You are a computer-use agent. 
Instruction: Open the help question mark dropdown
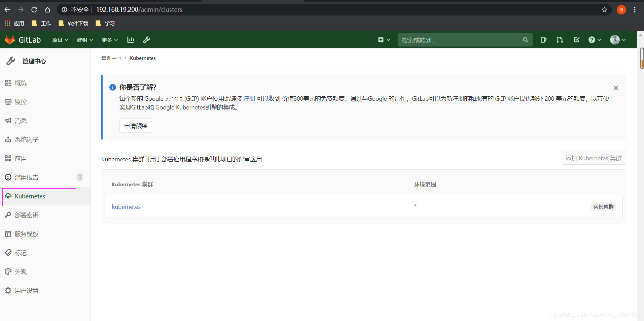pos(595,40)
